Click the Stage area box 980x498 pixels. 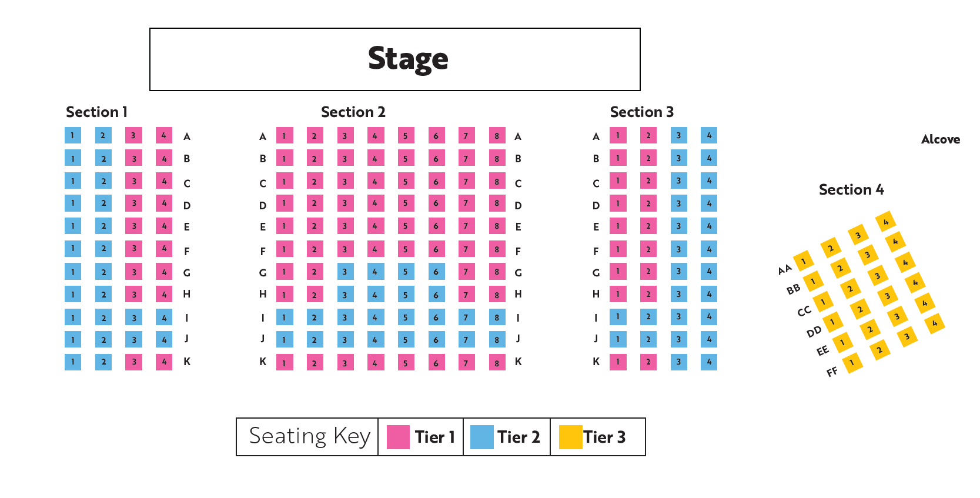click(x=395, y=59)
